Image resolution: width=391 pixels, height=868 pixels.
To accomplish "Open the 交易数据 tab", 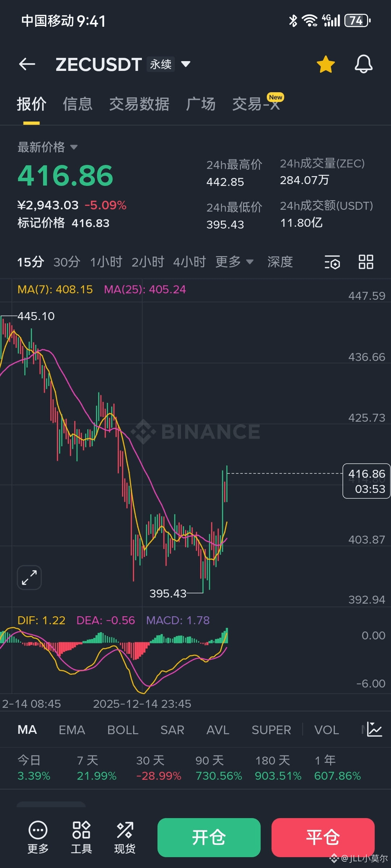I will point(139,104).
